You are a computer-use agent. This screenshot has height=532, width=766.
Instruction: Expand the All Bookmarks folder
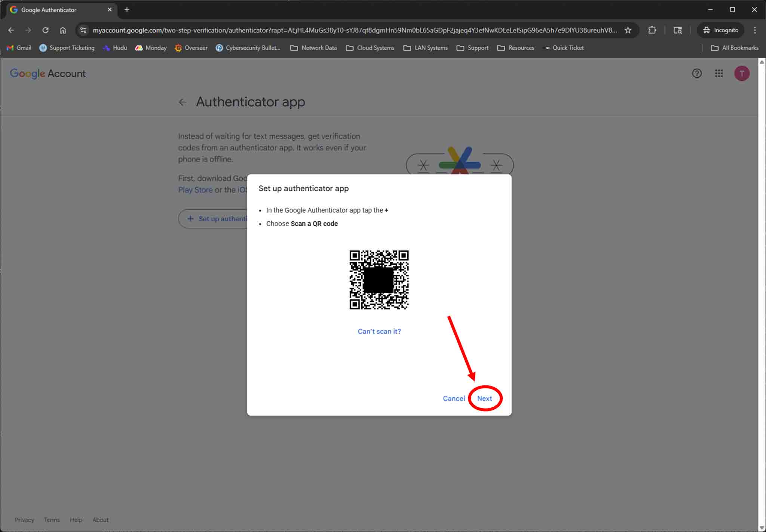click(x=735, y=48)
